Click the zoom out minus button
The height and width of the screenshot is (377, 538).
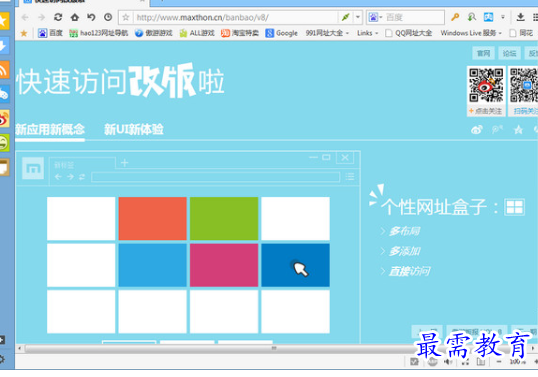click(499, 362)
